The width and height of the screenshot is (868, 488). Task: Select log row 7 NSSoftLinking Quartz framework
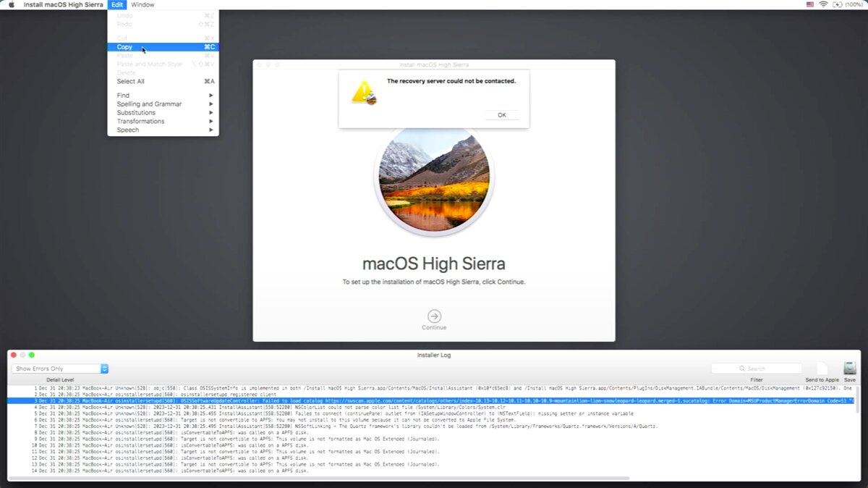pyautogui.click(x=432, y=426)
